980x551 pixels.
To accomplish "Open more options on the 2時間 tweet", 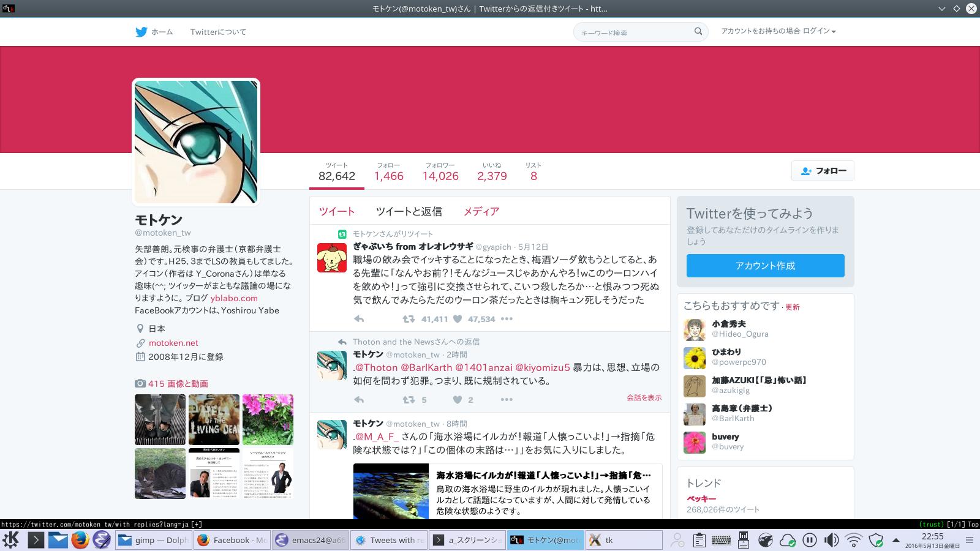I will (507, 400).
